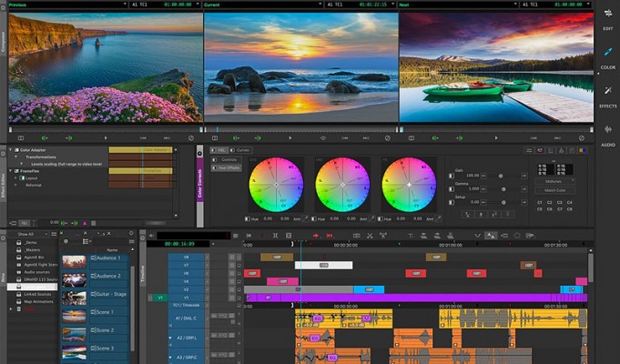Click the vectorscope icon in color panel toolbar
Screen dimensions: 620x364
point(540,150)
